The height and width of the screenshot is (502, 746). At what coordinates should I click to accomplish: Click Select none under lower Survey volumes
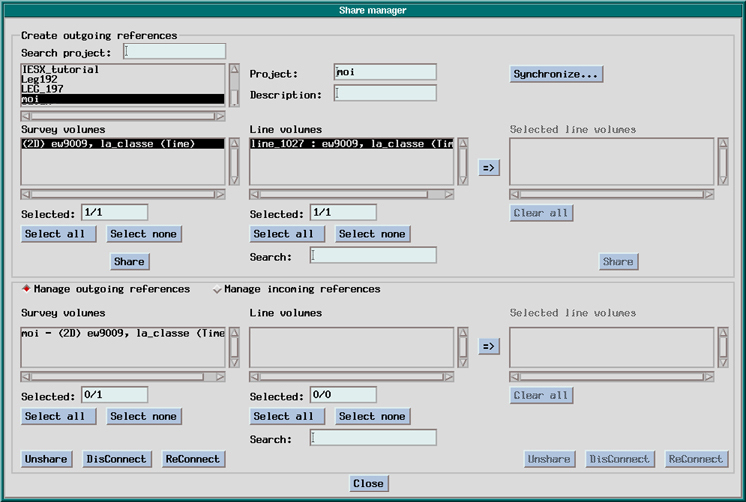pos(144,416)
